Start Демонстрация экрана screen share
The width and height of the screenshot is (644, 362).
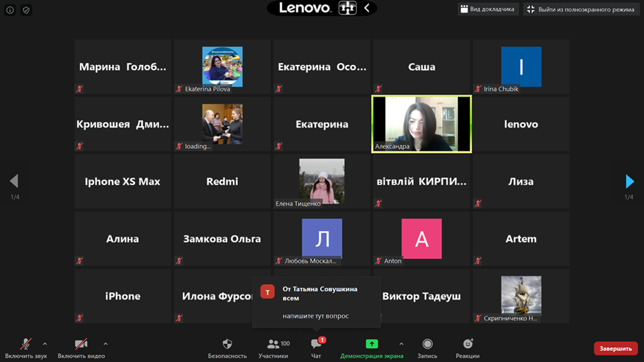(371, 349)
